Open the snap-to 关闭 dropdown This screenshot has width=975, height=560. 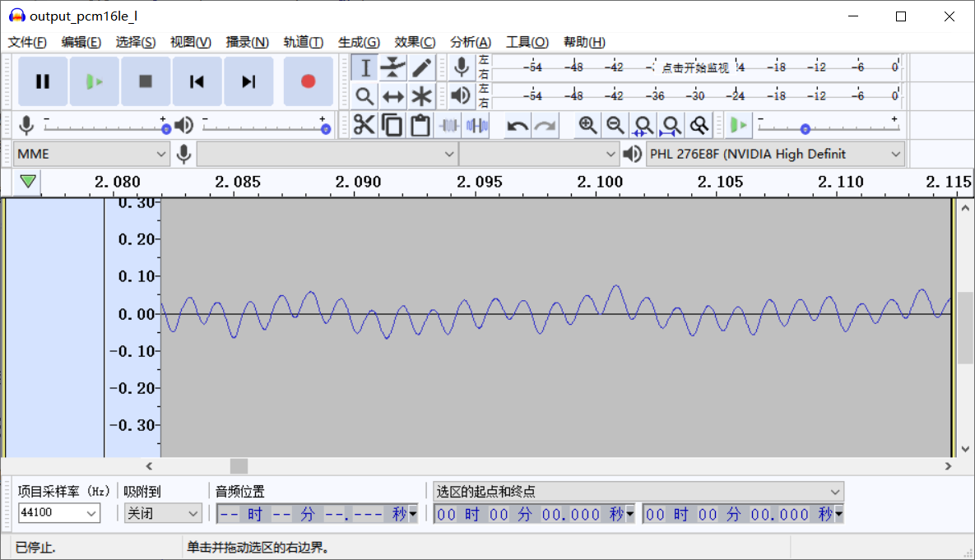coord(162,513)
